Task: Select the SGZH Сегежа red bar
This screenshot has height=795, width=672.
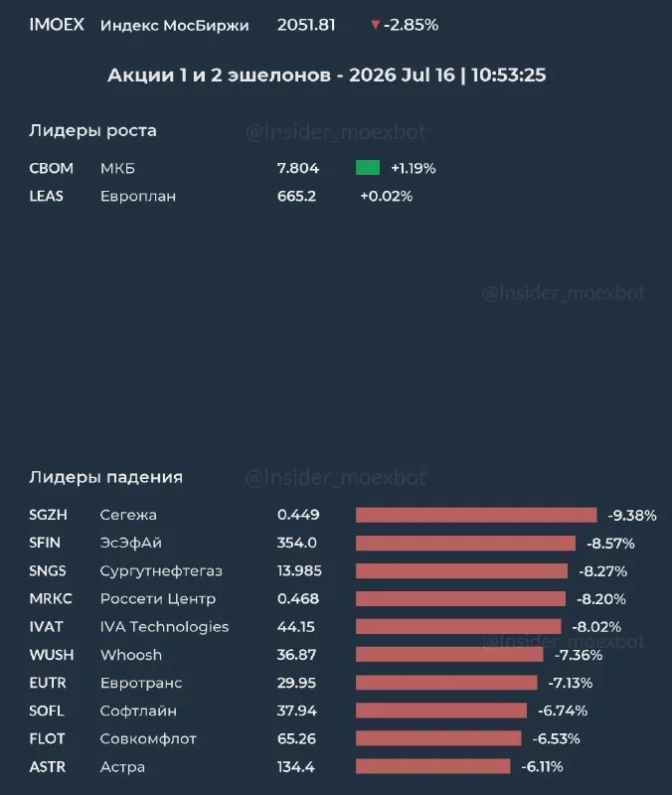Action: 476,515
